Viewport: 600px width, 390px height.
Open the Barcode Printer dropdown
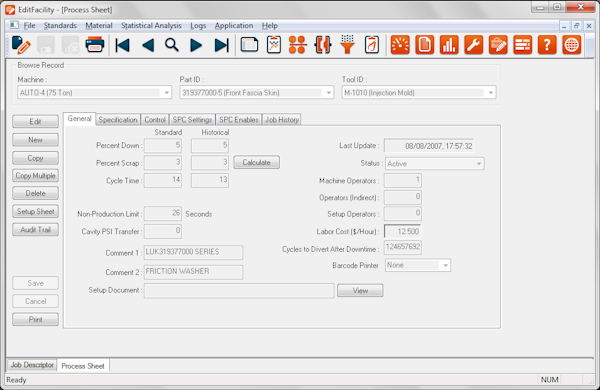pyautogui.click(x=418, y=265)
